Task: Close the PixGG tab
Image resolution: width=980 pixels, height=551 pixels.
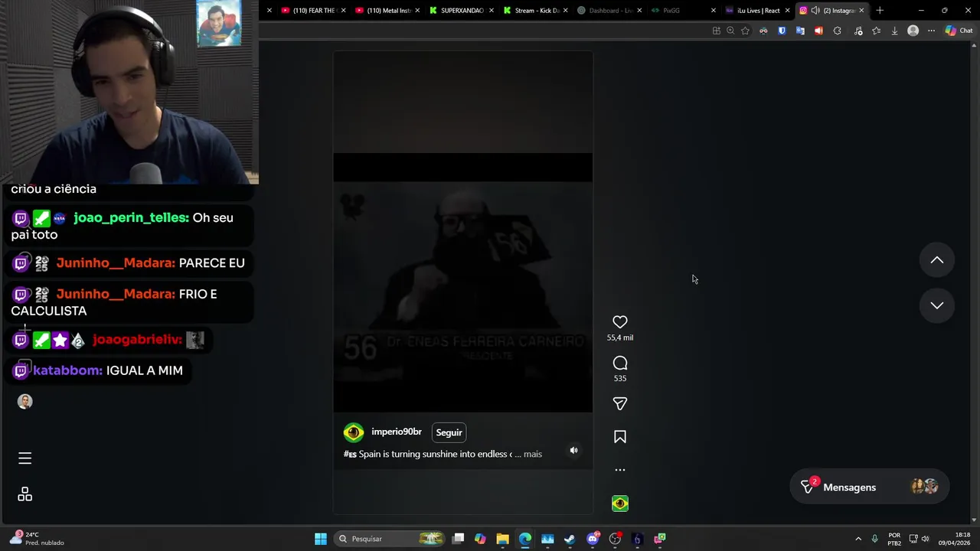Action: coord(714,11)
